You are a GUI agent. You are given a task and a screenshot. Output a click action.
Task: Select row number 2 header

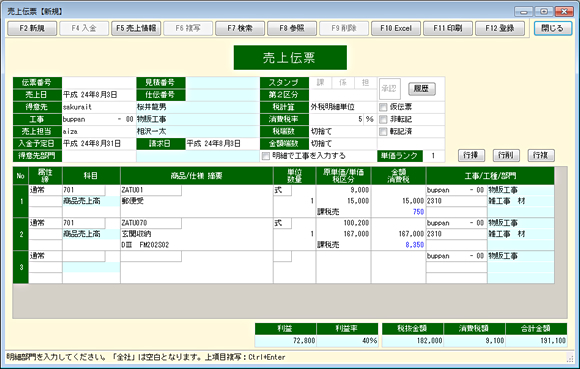pos(21,234)
